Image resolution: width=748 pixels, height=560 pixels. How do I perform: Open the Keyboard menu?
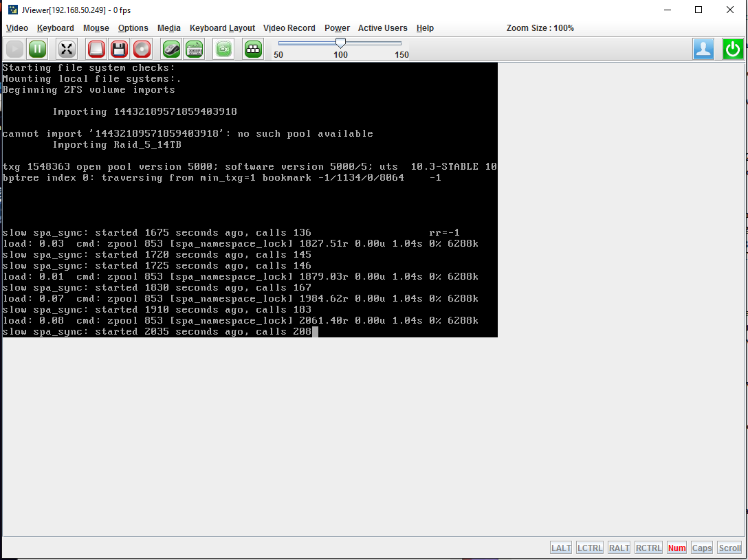click(x=55, y=28)
